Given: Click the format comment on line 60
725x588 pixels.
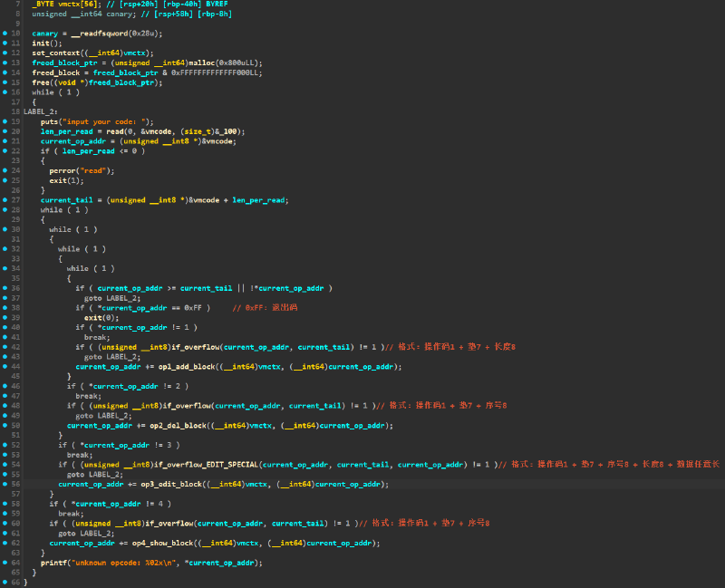Looking at the screenshot, I should (x=424, y=523).
